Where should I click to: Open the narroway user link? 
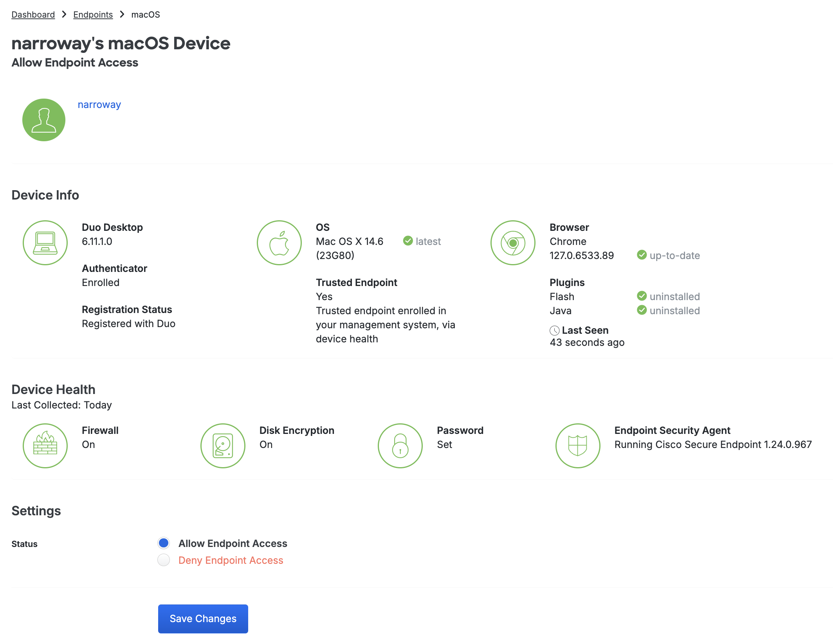99,104
